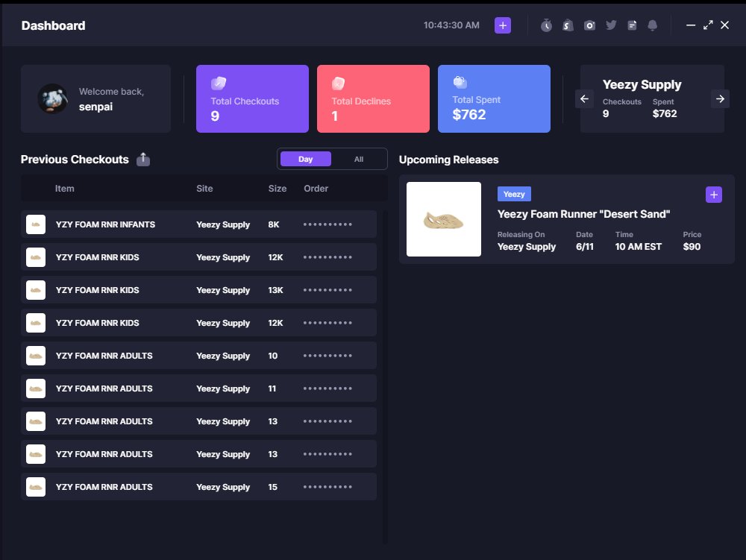Click size 10 in ADULTS row
Viewport: 746px width, 560px height.
tap(272, 356)
